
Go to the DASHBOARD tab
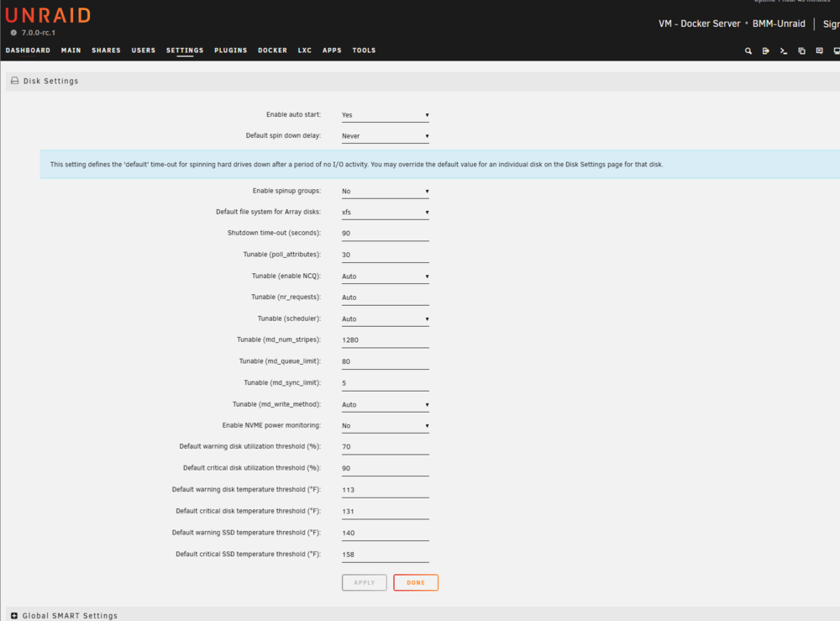(x=28, y=50)
